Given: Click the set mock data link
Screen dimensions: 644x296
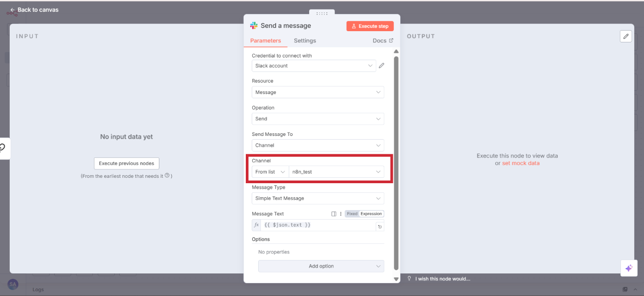Looking at the screenshot, I should [x=521, y=163].
